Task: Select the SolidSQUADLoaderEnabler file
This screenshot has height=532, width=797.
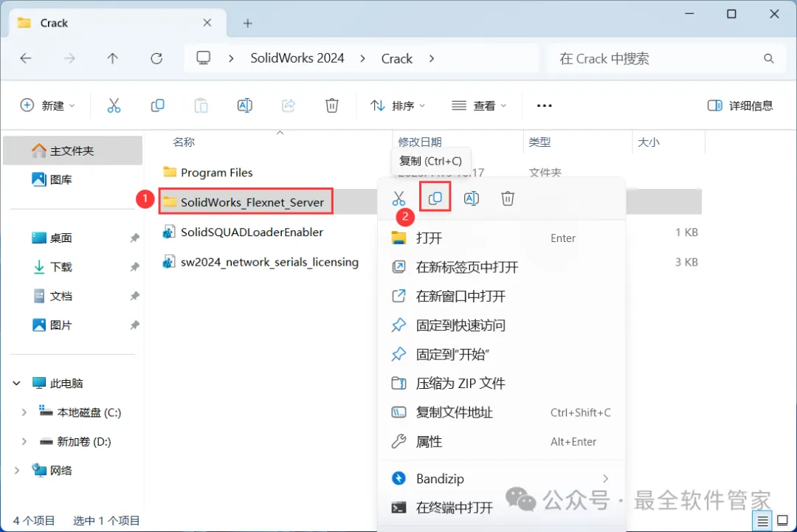Action: pos(243,232)
